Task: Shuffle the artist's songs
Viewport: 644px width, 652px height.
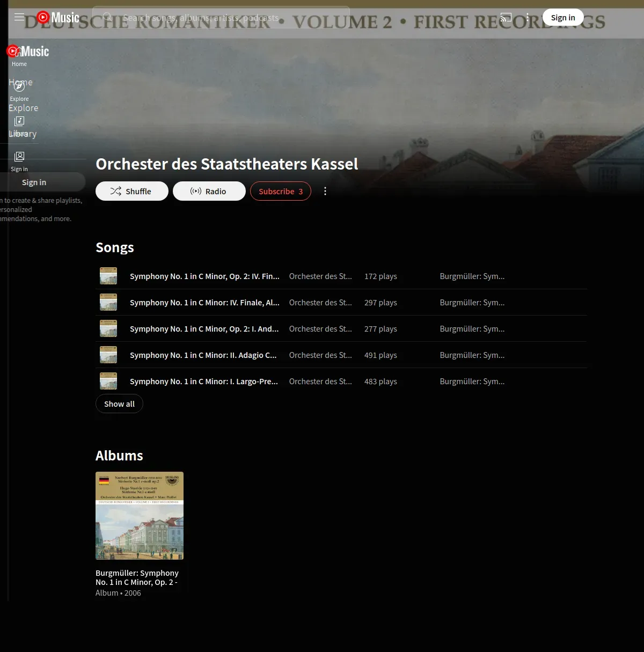Action: pos(132,191)
